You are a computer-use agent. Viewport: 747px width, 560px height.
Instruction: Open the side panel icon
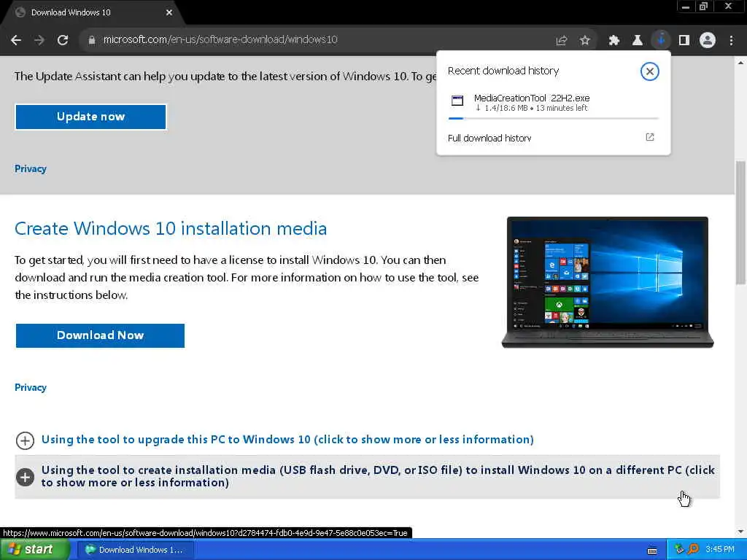[x=684, y=41]
